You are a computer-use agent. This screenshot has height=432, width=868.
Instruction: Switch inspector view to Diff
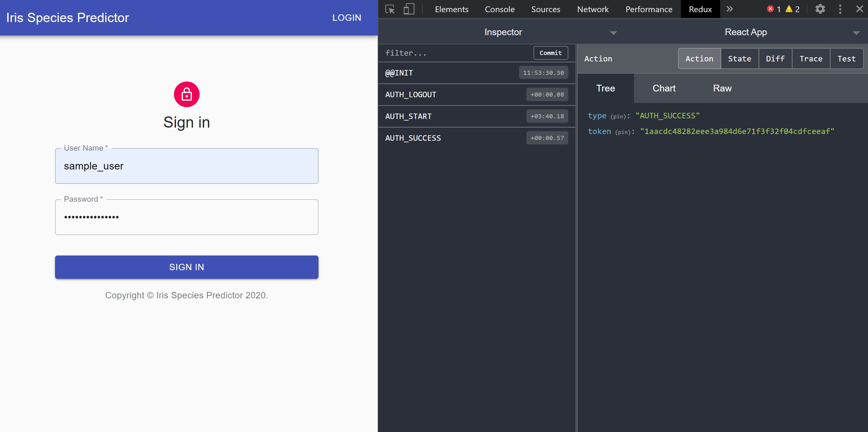point(775,59)
